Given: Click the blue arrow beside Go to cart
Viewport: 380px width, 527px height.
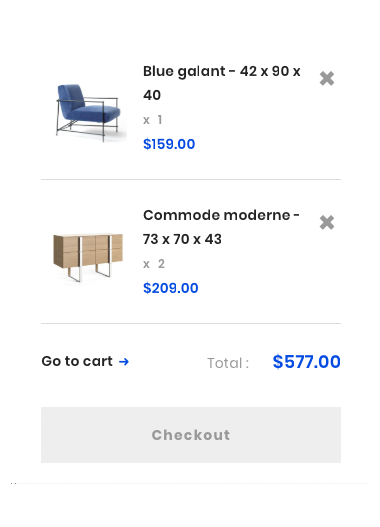Looking at the screenshot, I should (124, 362).
